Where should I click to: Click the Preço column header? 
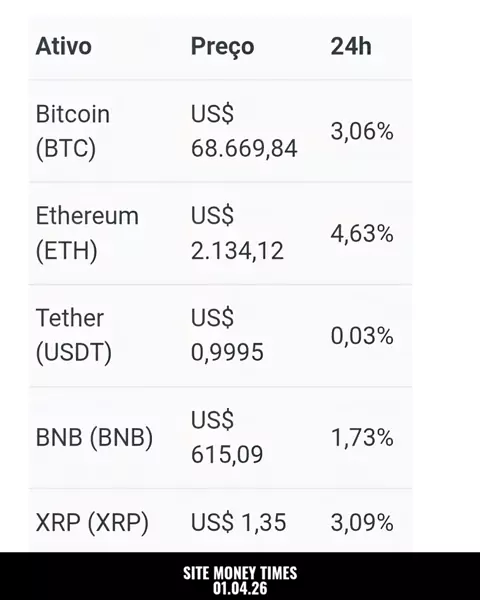pos(222,47)
